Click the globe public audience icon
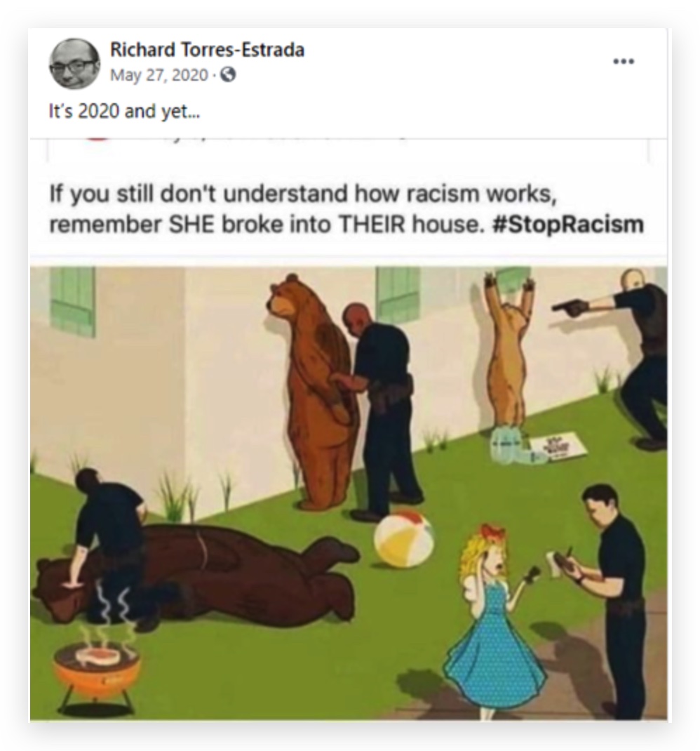The height and width of the screenshot is (751, 700). coord(228,74)
